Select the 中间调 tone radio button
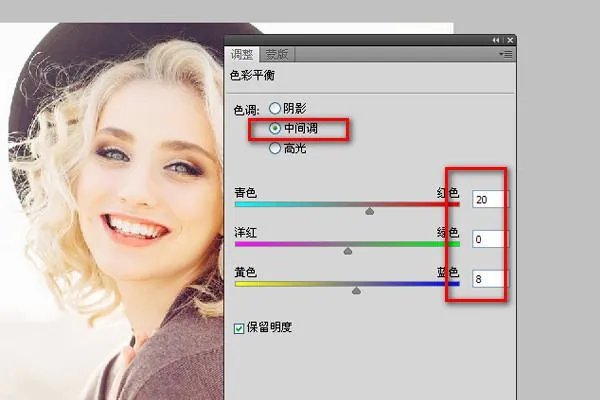Viewport: 600px width, 400px height. tap(274, 128)
